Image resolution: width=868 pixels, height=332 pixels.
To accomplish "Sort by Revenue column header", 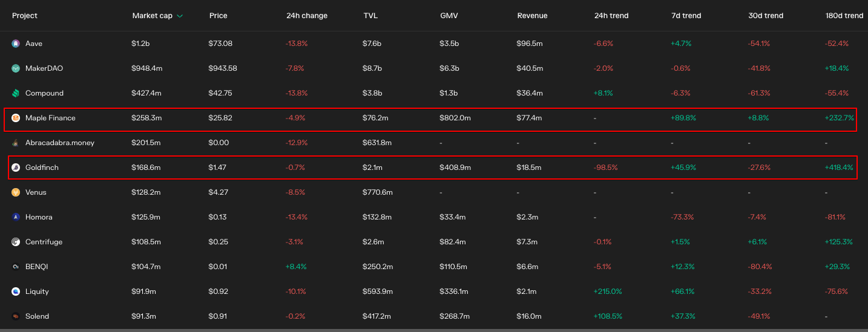I will coord(532,16).
